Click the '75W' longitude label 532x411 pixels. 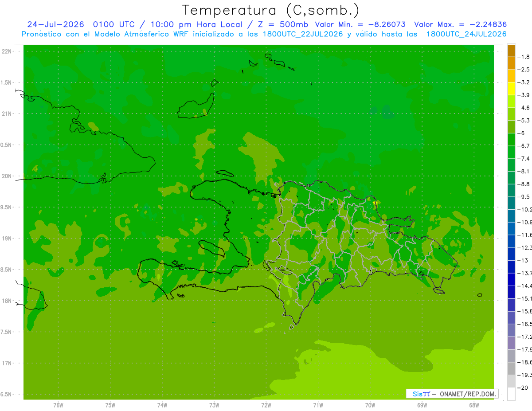pyautogui.click(x=110, y=405)
